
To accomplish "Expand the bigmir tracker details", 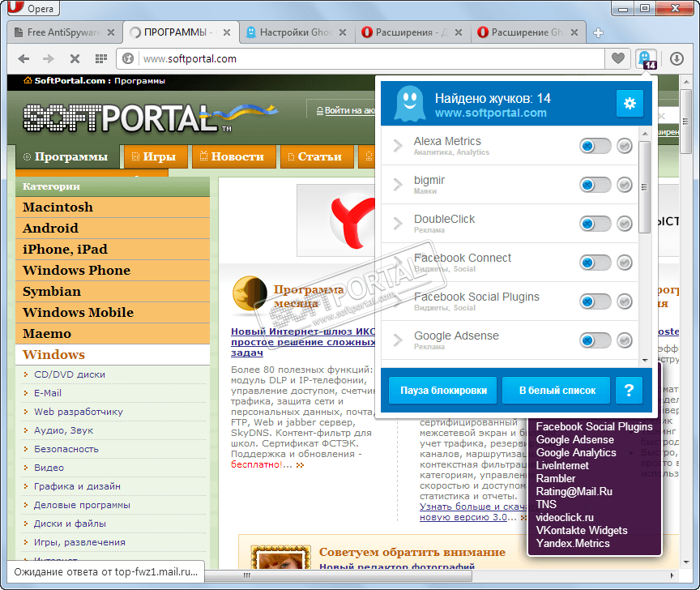I will click(x=398, y=185).
